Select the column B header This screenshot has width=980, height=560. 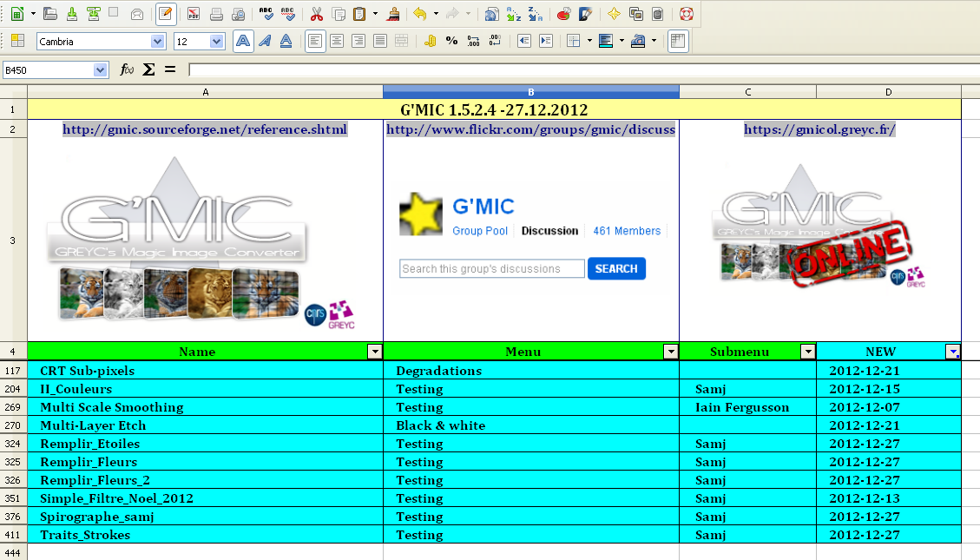530,92
